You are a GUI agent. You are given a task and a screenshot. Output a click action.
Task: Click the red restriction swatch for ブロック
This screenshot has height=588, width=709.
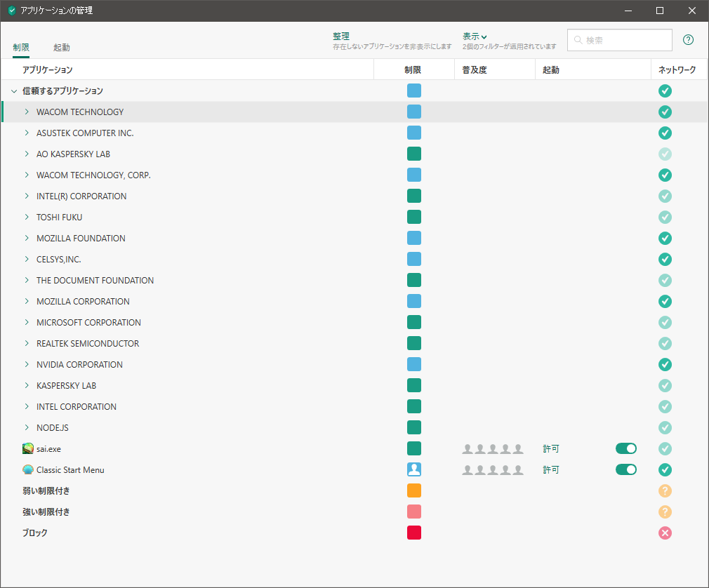click(414, 533)
